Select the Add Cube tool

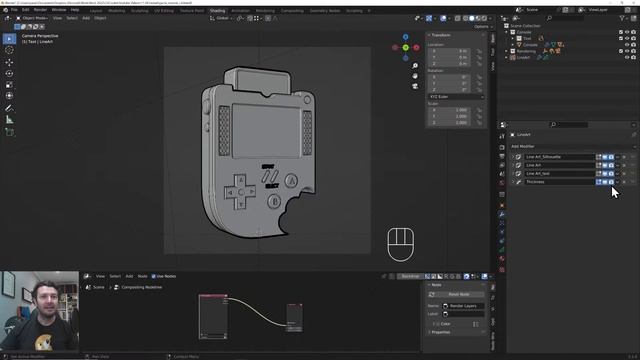click(x=9, y=132)
